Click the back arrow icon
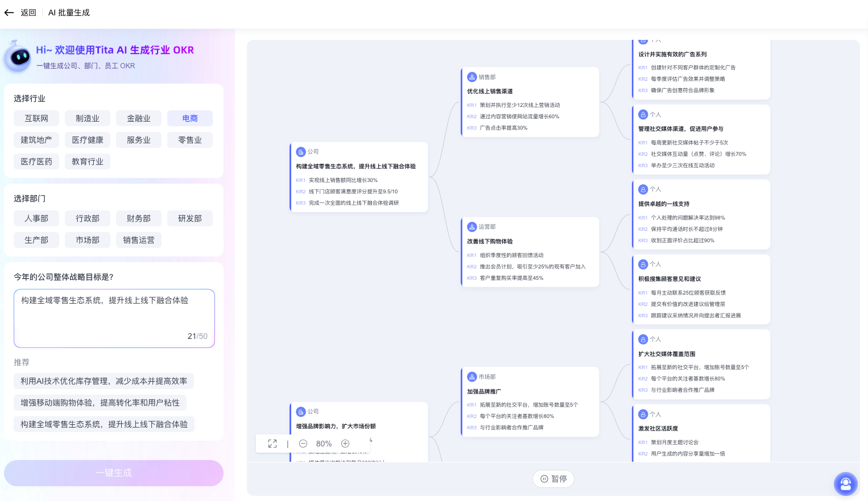 click(9, 13)
